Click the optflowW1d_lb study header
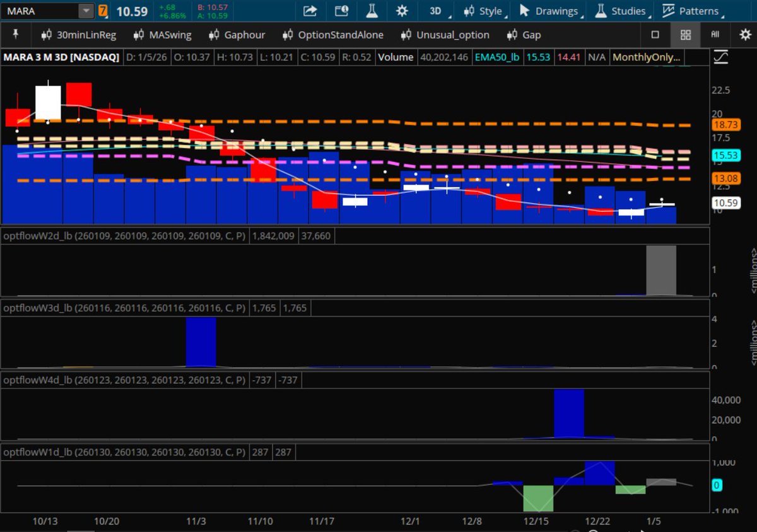 click(125, 453)
